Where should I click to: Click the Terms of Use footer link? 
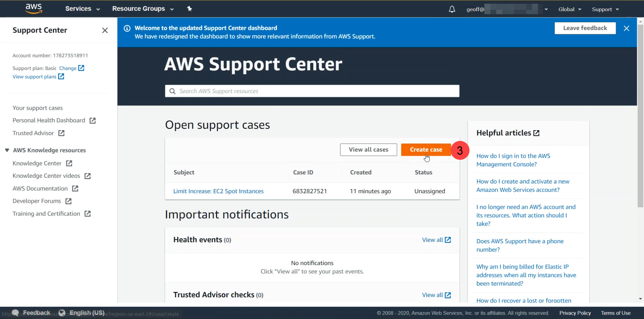[x=616, y=313]
